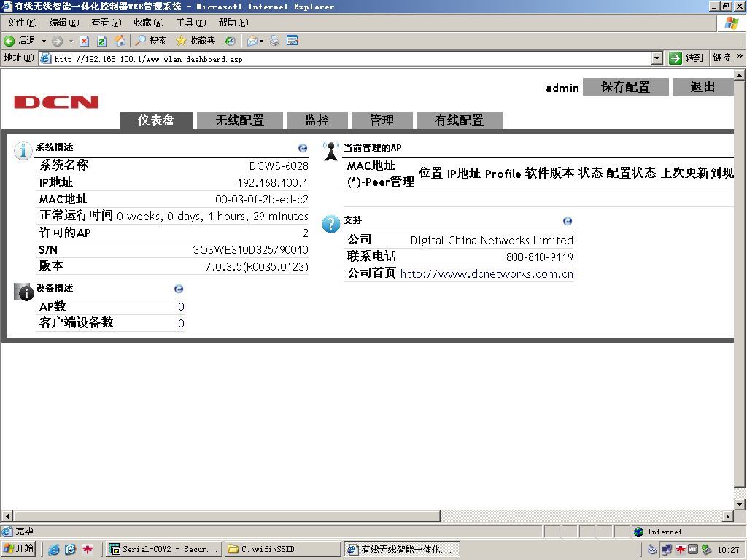Screen dimensions: 747x560
Task: Open the 收藏(A) menu
Action: click(149, 23)
